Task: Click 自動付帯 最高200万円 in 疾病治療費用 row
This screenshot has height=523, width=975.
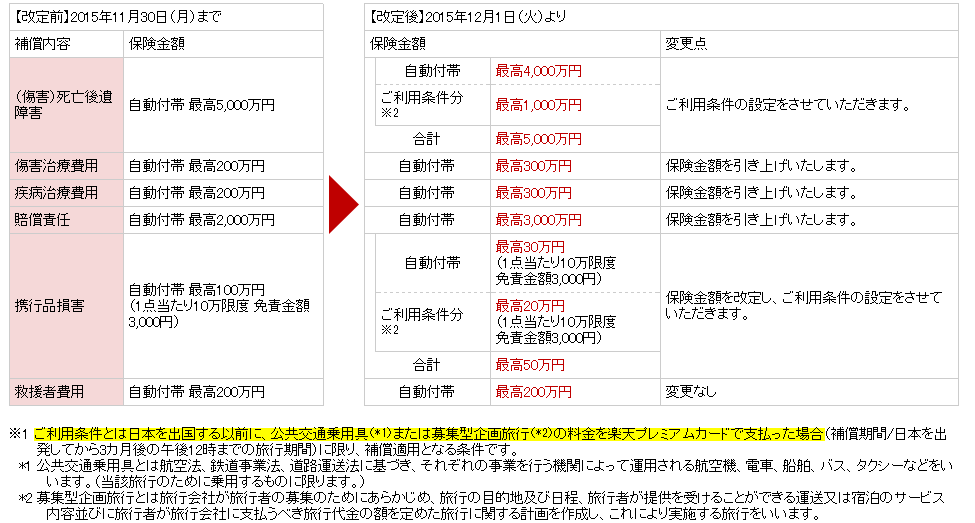Action: [x=223, y=193]
